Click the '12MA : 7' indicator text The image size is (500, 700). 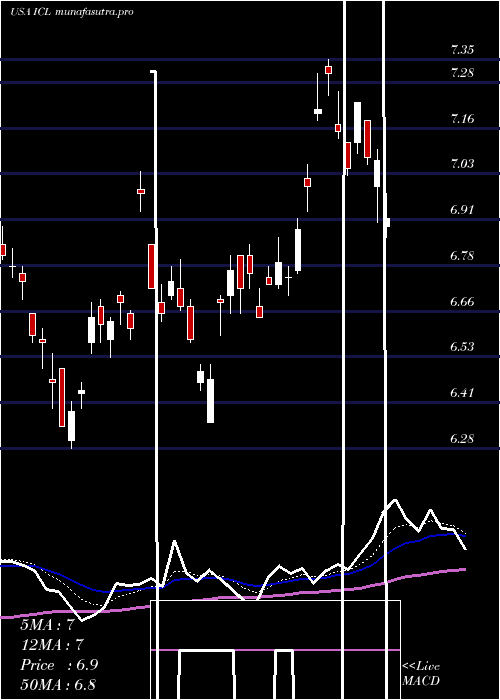[x=52, y=645]
